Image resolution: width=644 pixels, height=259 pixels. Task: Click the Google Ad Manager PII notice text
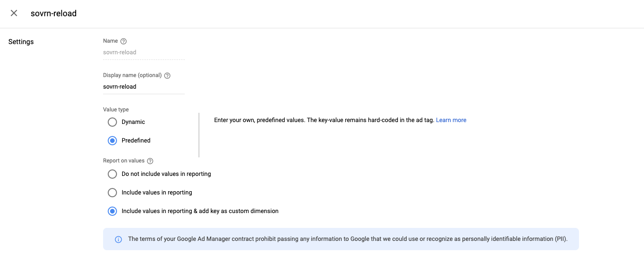(347, 239)
